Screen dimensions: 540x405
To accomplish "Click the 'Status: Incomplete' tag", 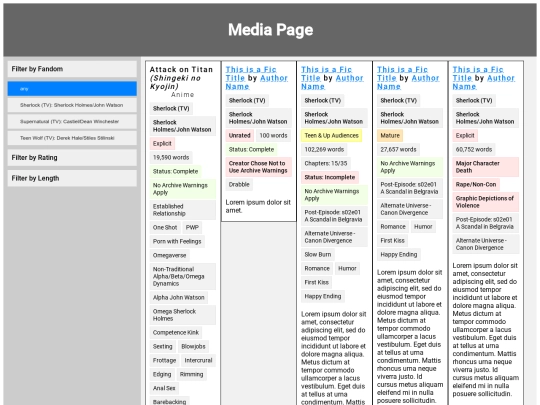I will 330,177.
